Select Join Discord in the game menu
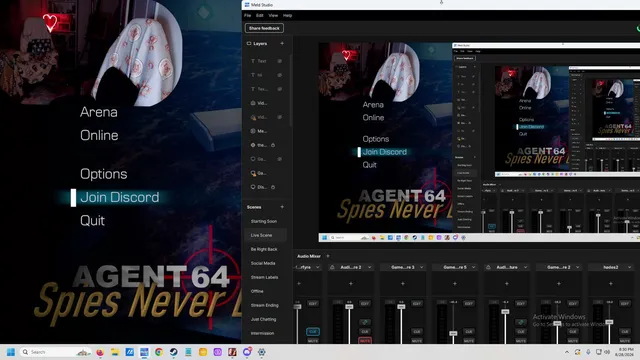 tap(120, 198)
